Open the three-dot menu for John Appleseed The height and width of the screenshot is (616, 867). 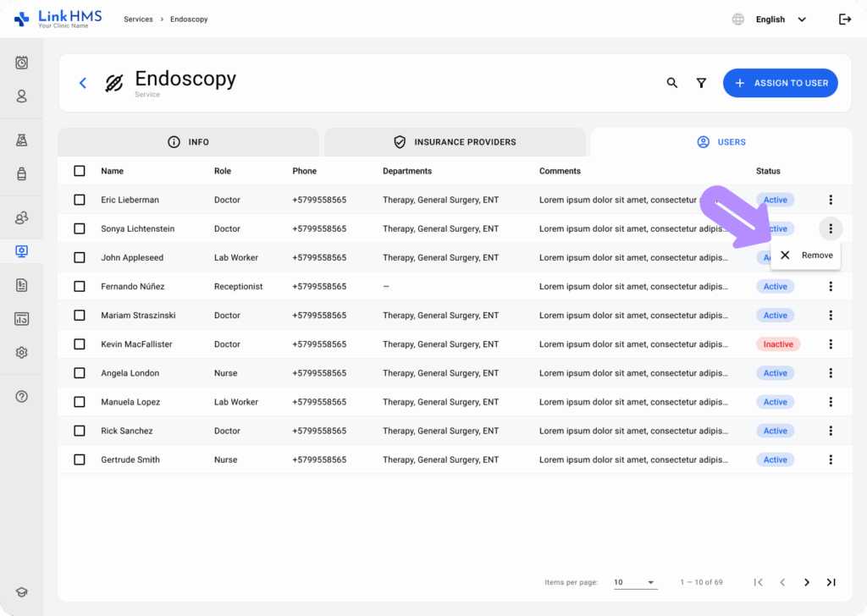coord(831,257)
